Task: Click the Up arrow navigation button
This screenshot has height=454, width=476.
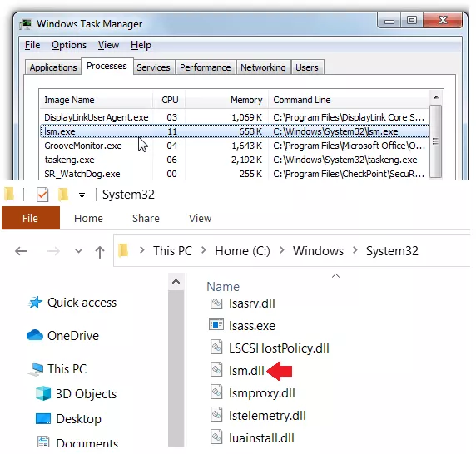Action: coord(100,251)
